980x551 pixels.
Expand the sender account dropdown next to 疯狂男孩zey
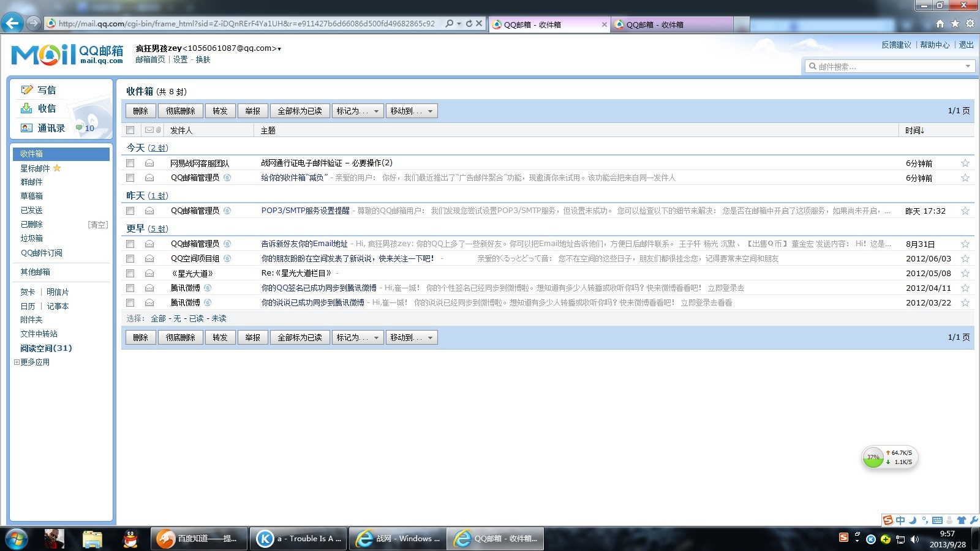[278, 48]
